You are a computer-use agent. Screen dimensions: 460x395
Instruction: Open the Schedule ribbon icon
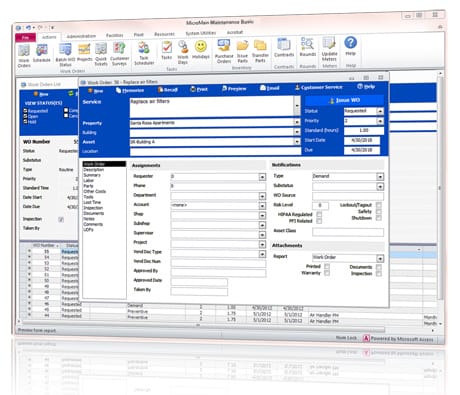tap(42, 53)
